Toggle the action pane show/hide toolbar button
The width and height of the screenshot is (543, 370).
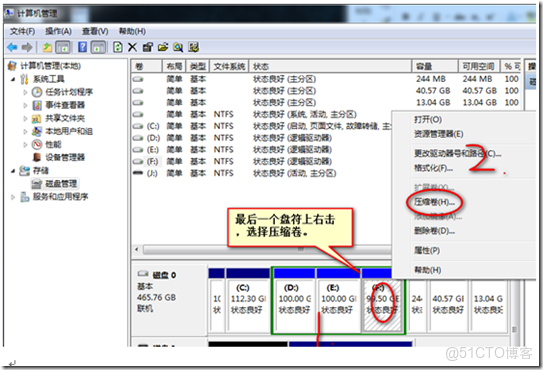click(98, 47)
